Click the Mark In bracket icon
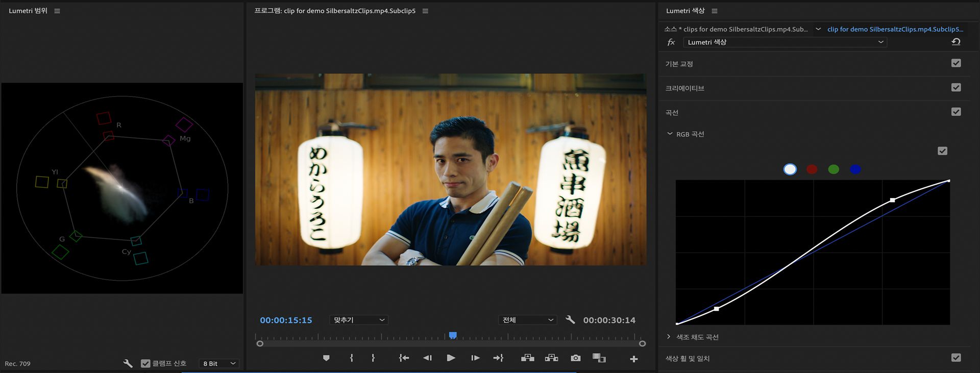The image size is (980, 373). click(x=351, y=358)
